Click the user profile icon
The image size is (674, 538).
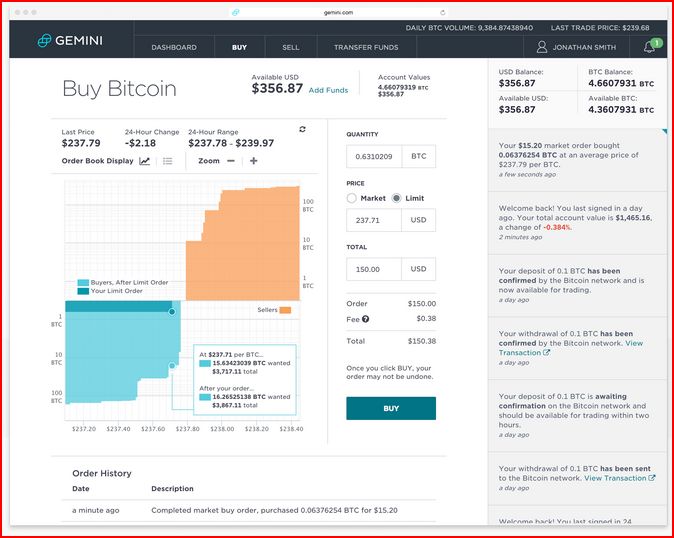(x=542, y=47)
